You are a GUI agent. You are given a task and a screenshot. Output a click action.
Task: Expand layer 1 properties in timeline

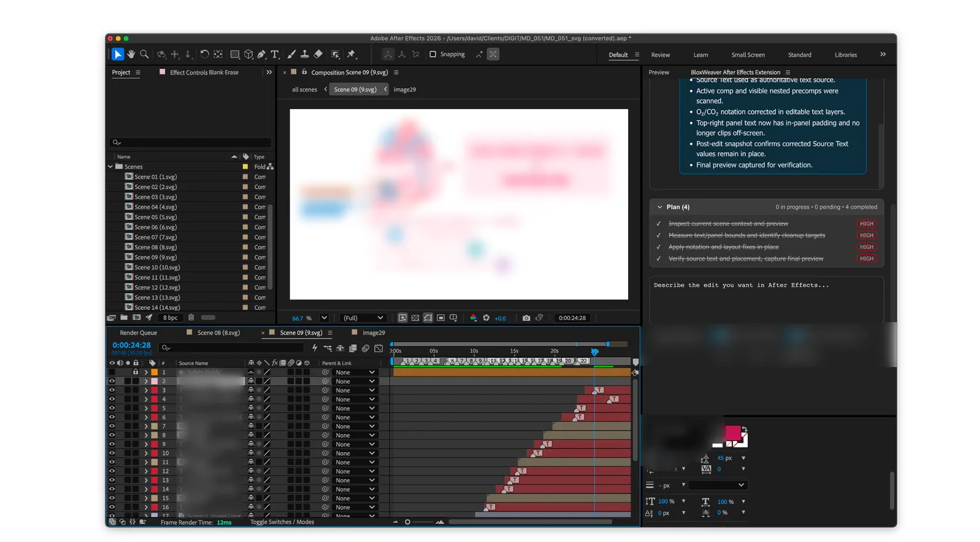click(146, 372)
